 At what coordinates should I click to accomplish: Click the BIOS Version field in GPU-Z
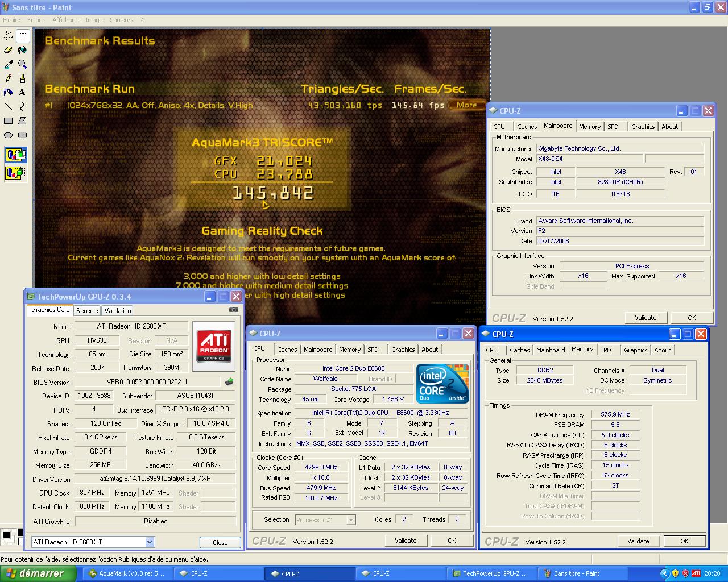147,382
